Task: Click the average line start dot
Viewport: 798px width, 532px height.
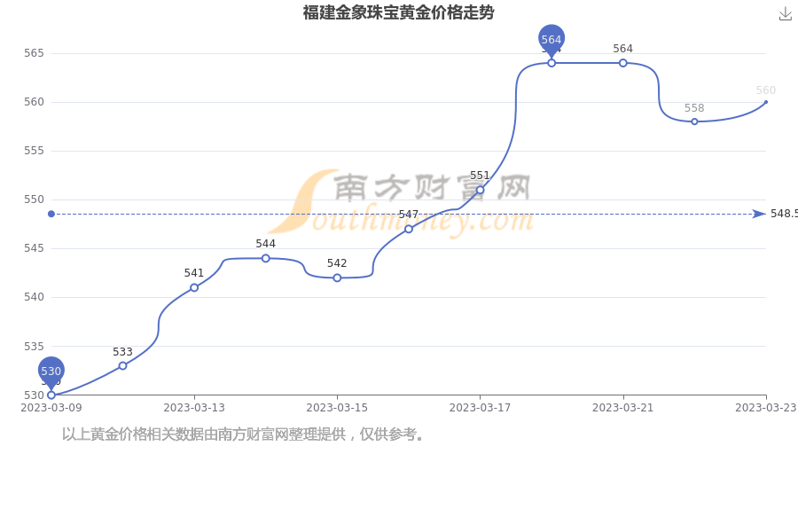Action: [x=51, y=214]
